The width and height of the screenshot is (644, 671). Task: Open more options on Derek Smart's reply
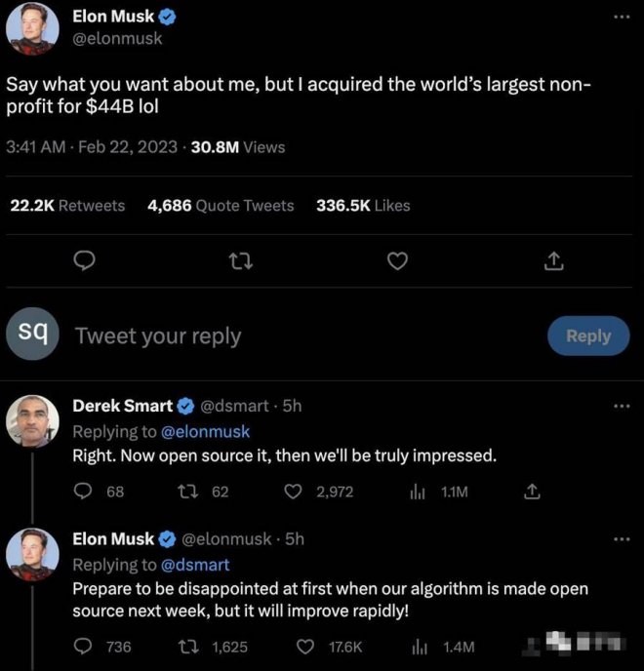623,406
